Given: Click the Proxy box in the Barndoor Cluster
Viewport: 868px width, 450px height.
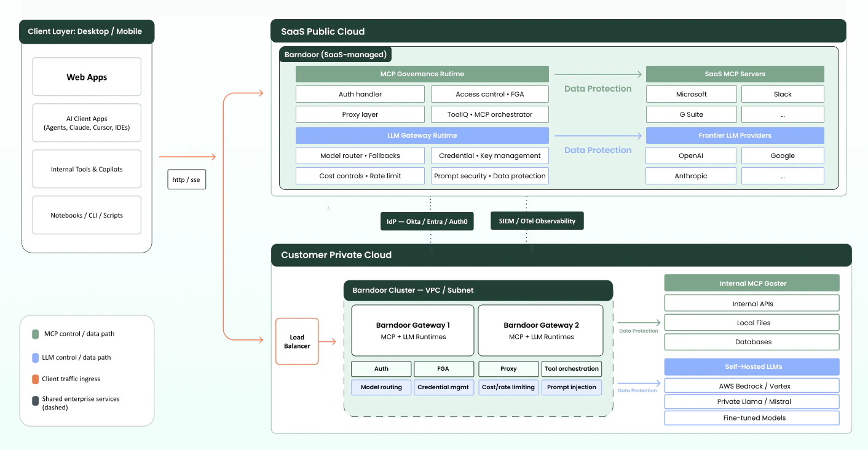Looking at the screenshot, I should tap(508, 369).
